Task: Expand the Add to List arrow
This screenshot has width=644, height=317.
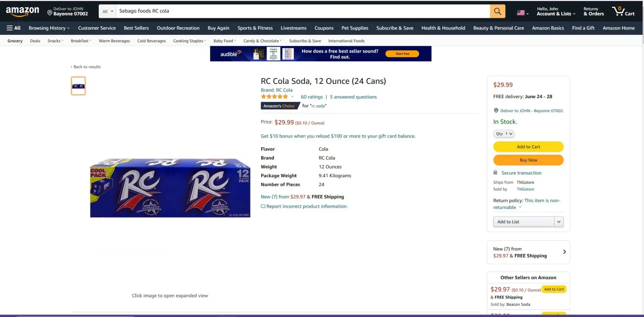Action: coord(559,222)
